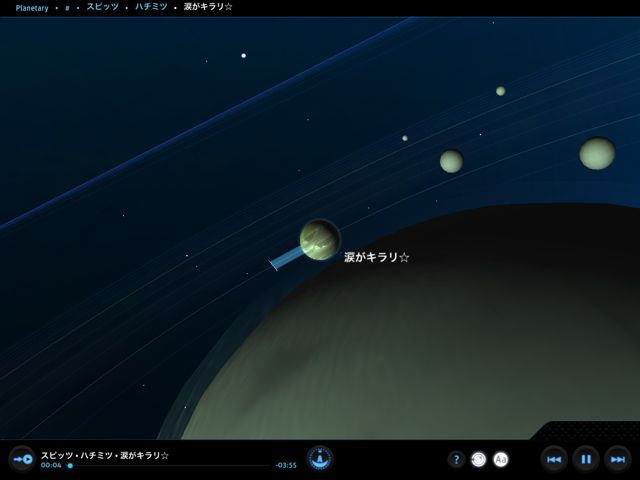The width and height of the screenshot is (640, 480).
Task: Select the textured planet for 涙がキラリ☆
Action: pos(320,240)
